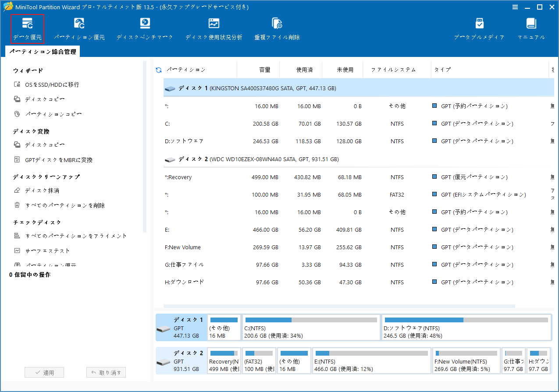Open the hamburger application menu
Viewport: 559px width, 392px height.
pos(514,7)
